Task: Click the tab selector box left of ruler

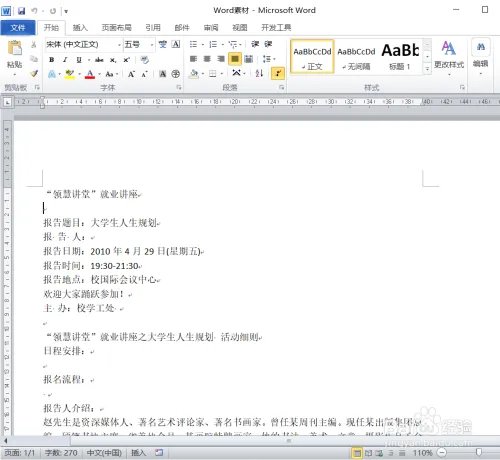Action: click(x=7, y=102)
